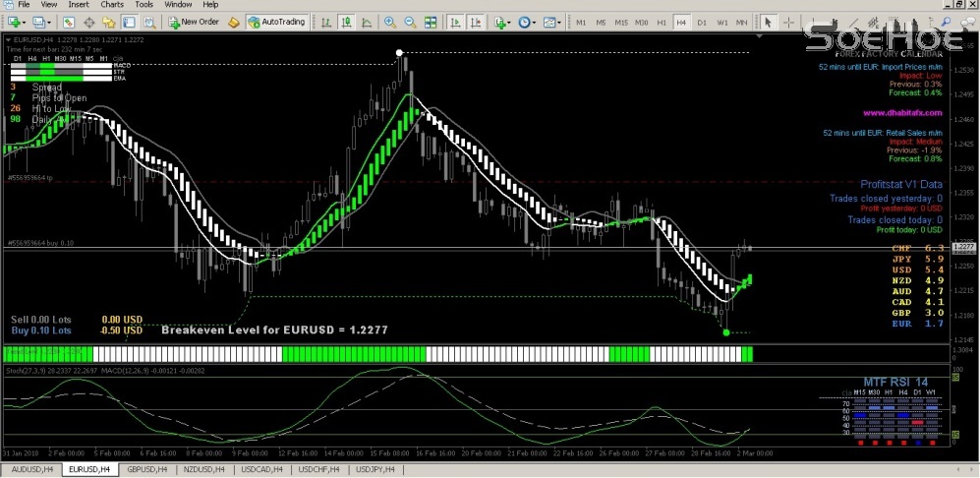Toggle the Chart Shift button

(473, 22)
